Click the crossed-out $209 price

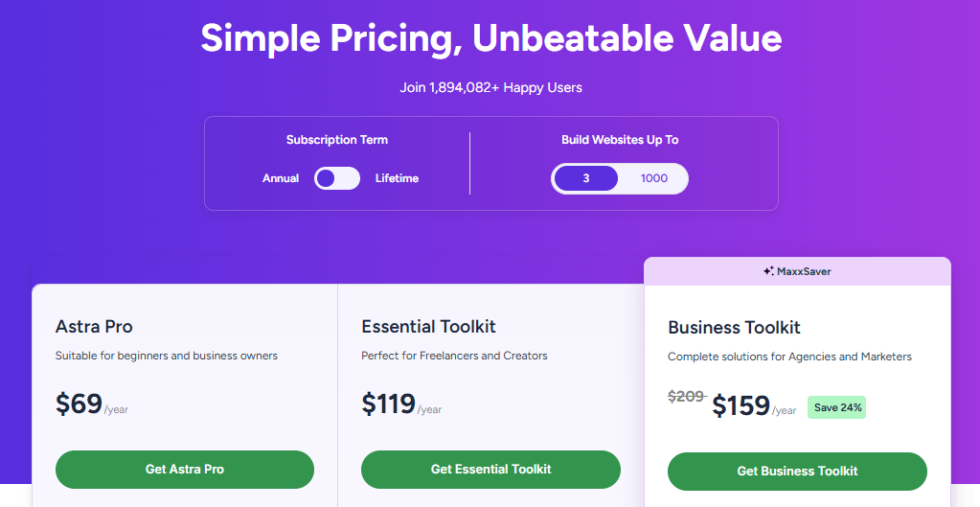686,396
